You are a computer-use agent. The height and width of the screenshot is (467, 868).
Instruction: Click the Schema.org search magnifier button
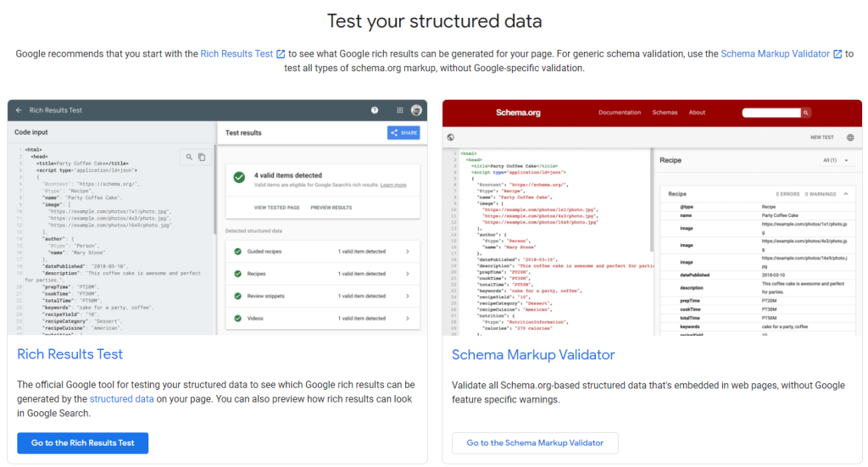[806, 112]
